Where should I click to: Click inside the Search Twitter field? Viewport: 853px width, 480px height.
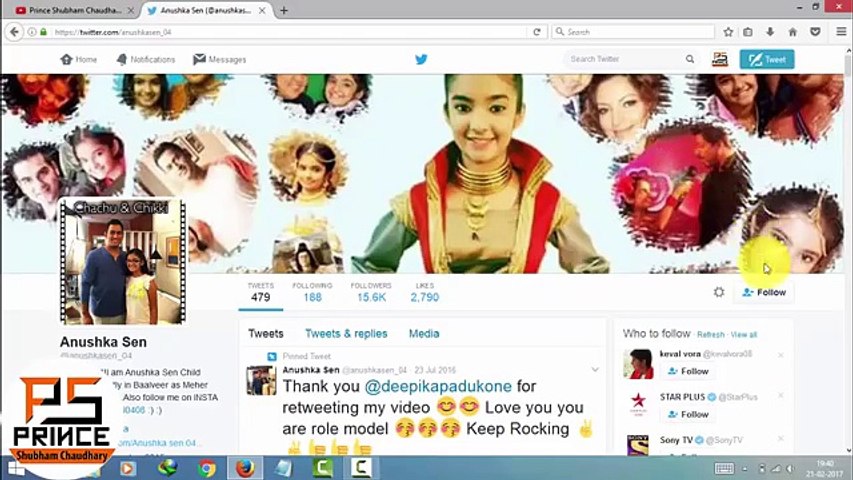[623, 59]
